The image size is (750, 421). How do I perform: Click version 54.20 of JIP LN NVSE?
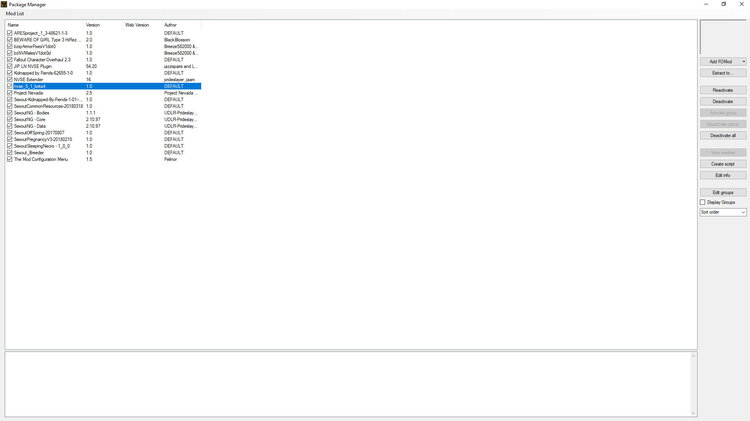[91, 66]
